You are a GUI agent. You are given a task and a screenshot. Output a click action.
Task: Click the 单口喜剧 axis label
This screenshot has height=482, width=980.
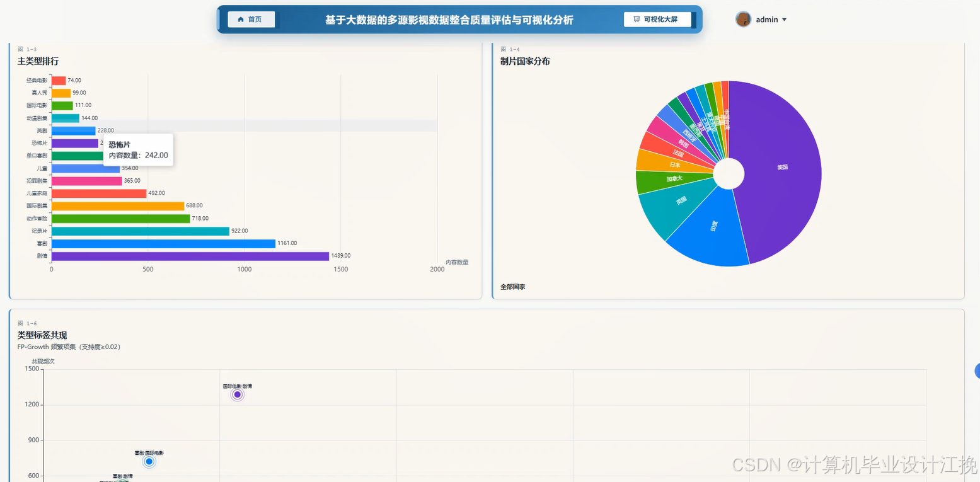pos(37,156)
